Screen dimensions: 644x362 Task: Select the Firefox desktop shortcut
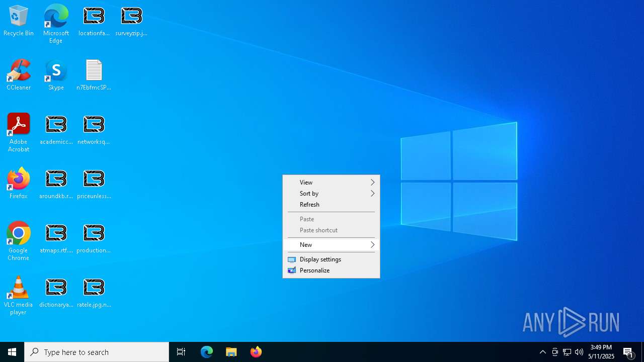[x=19, y=184]
